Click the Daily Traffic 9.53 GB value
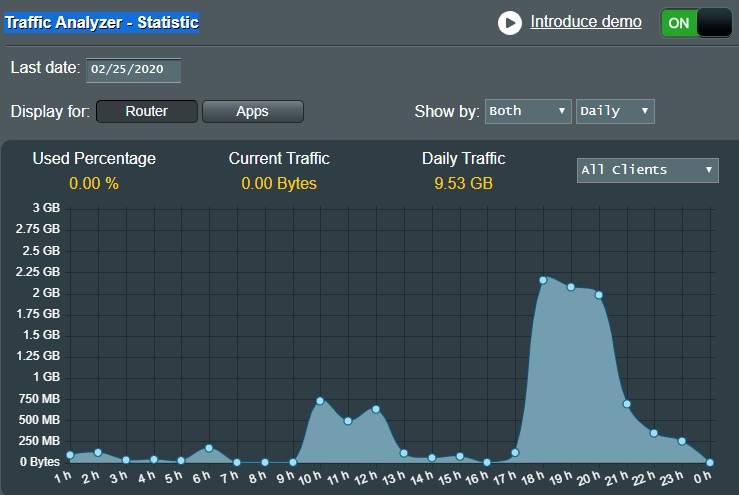 point(463,183)
